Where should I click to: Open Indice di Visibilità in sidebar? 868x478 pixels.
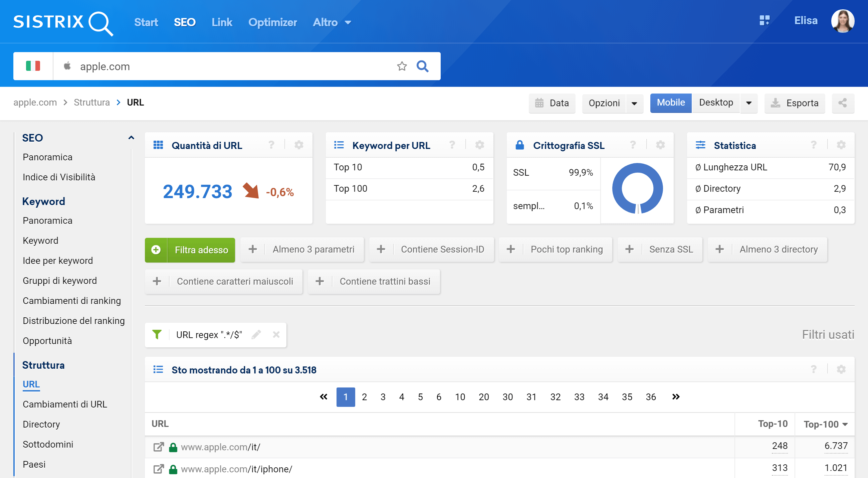[x=59, y=177]
